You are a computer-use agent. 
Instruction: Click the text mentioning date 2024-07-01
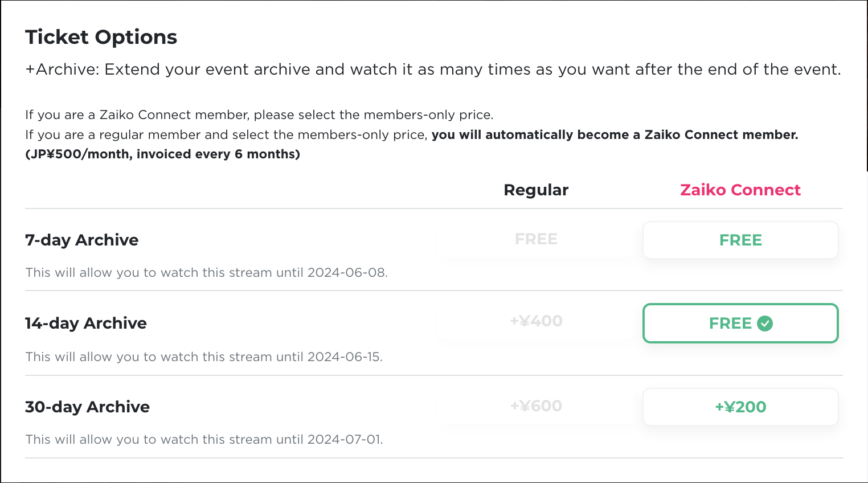[204, 440]
